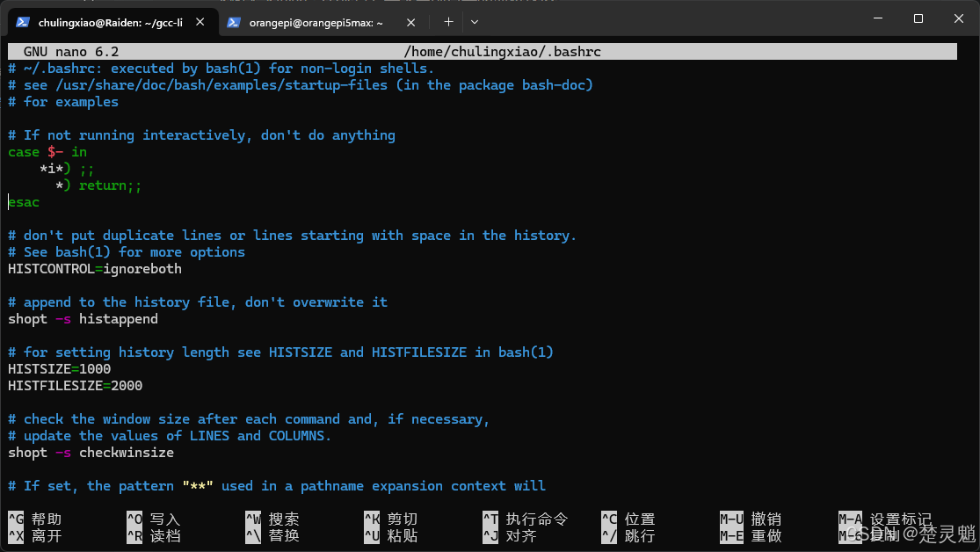Click comment 'check the window size after each command'

[249, 419]
